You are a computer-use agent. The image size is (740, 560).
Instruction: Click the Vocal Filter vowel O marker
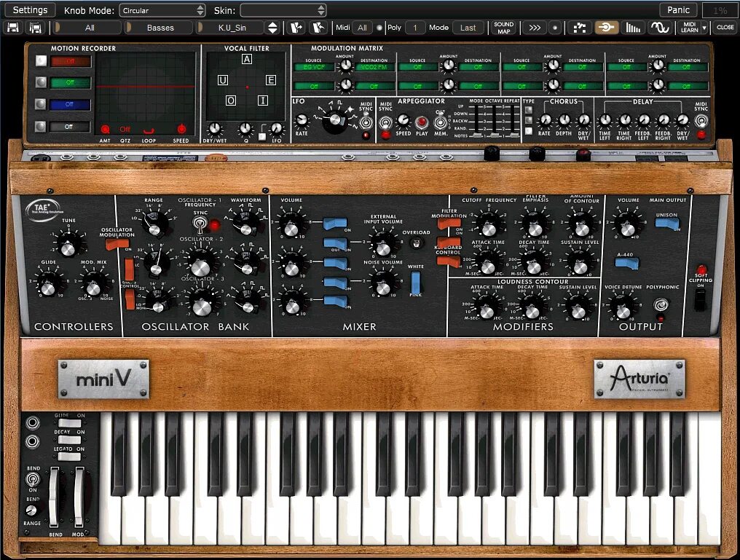(x=231, y=100)
